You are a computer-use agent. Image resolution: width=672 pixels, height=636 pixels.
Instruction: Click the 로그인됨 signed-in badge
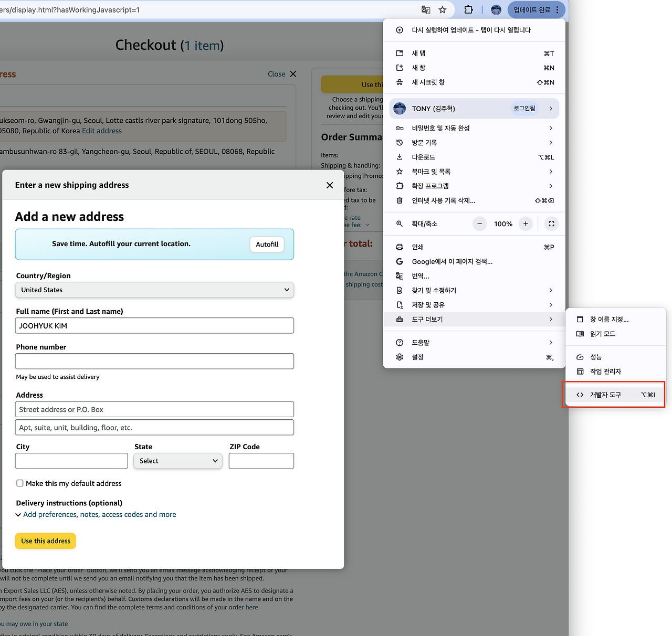pyautogui.click(x=524, y=109)
